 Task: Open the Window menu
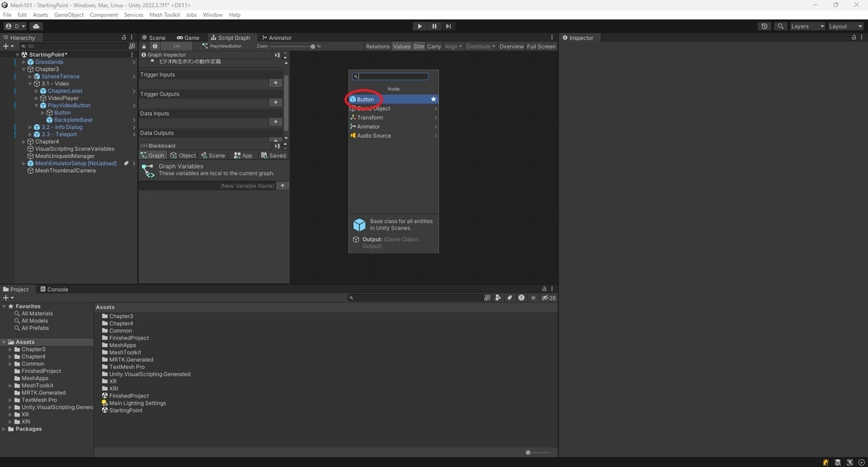pos(213,14)
